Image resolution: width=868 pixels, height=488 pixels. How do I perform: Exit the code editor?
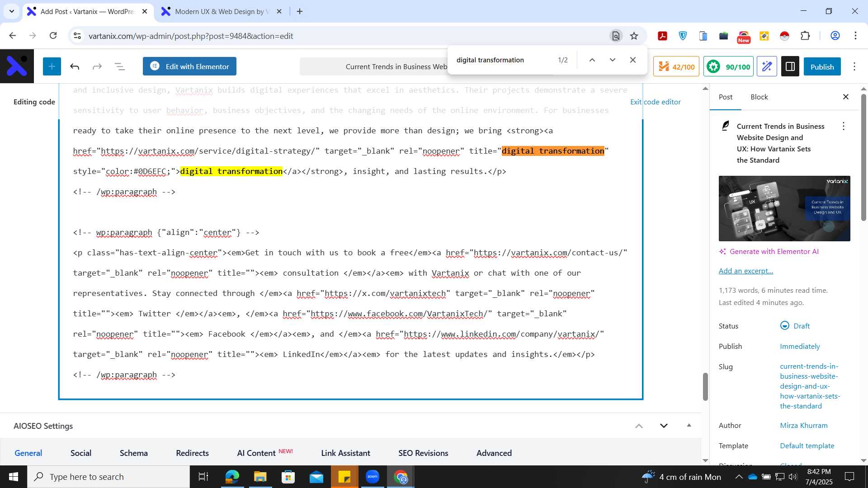click(656, 102)
